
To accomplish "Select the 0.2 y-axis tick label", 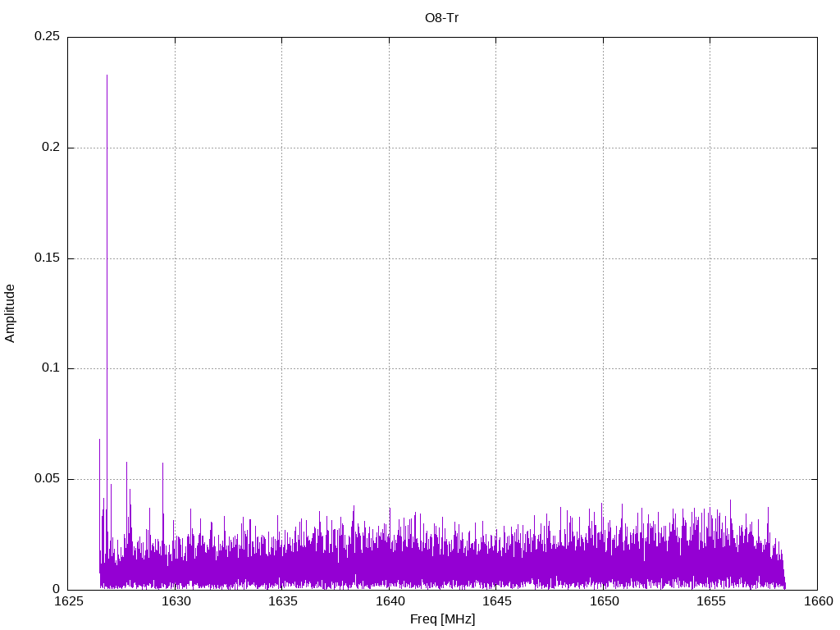I will coord(50,148).
